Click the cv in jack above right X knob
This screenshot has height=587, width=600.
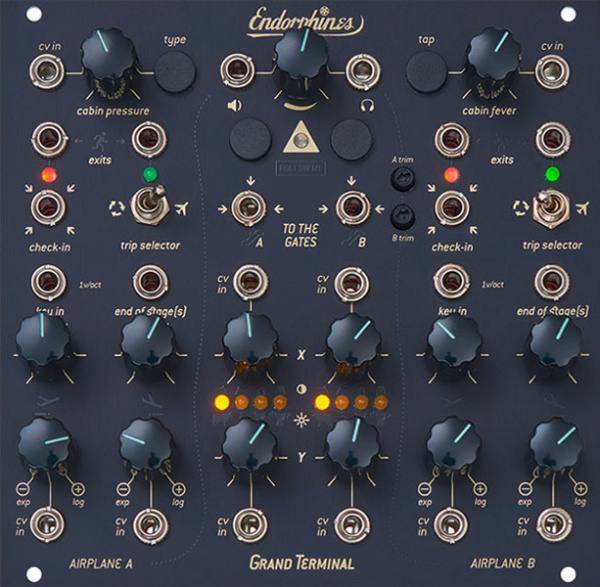(351, 284)
